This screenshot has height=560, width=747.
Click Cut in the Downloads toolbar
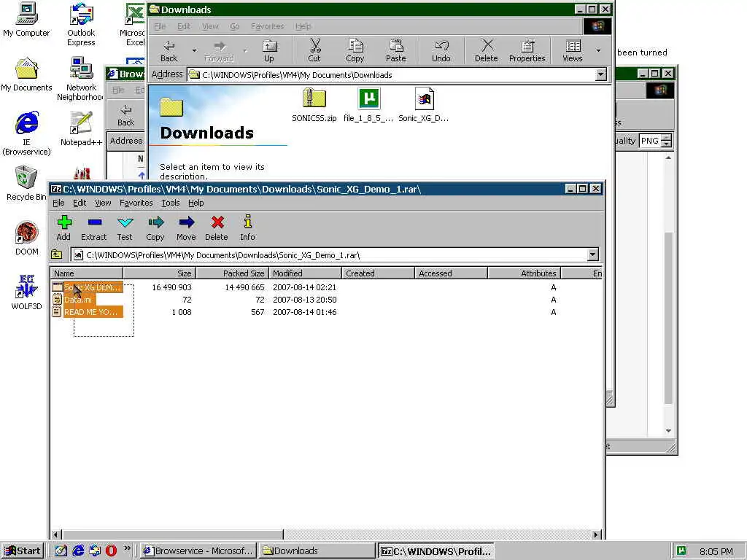pyautogui.click(x=314, y=51)
